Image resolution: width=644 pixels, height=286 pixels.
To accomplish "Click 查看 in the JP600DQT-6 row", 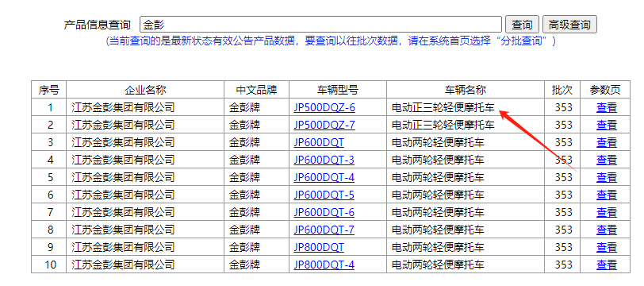I will coord(607,212).
